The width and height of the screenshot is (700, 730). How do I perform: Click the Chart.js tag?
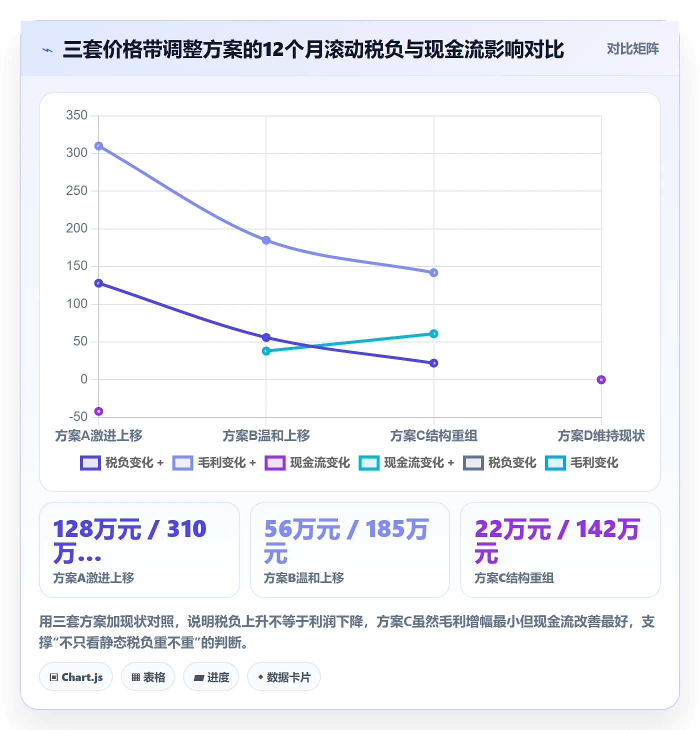tap(76, 677)
